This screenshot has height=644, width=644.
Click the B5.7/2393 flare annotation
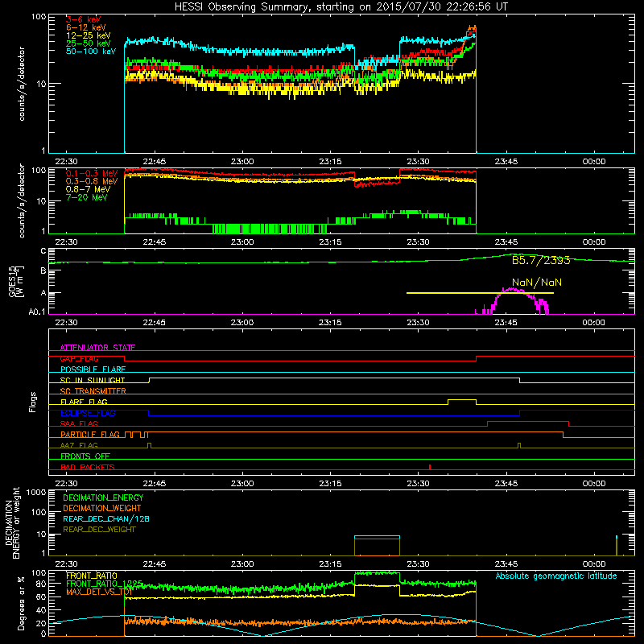(541, 260)
